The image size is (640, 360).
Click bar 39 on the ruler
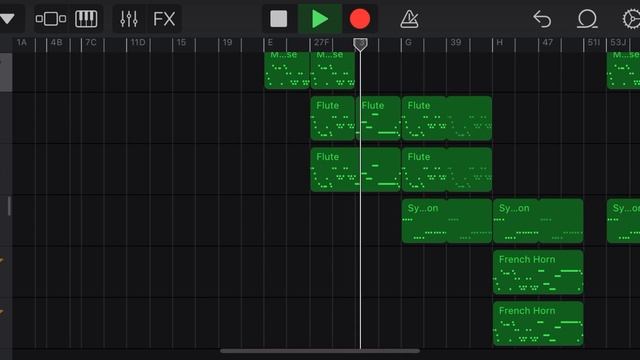coord(456,42)
